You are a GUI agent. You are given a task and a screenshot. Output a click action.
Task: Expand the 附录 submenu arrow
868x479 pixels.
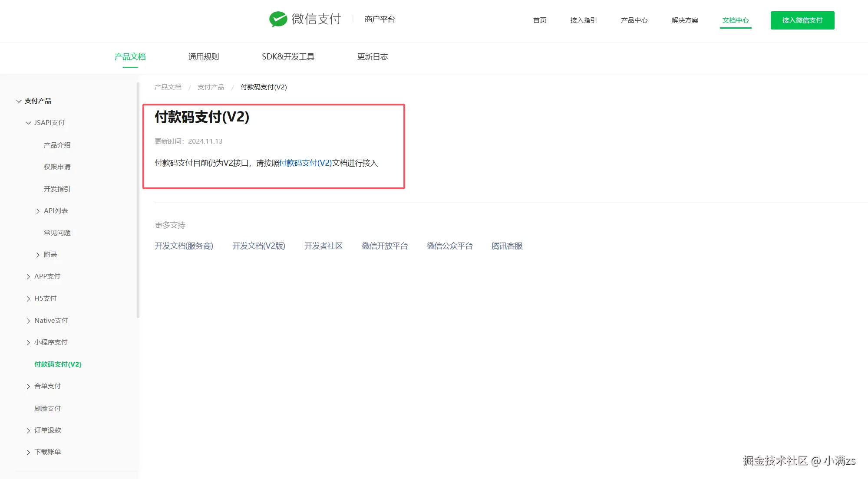pyautogui.click(x=38, y=255)
